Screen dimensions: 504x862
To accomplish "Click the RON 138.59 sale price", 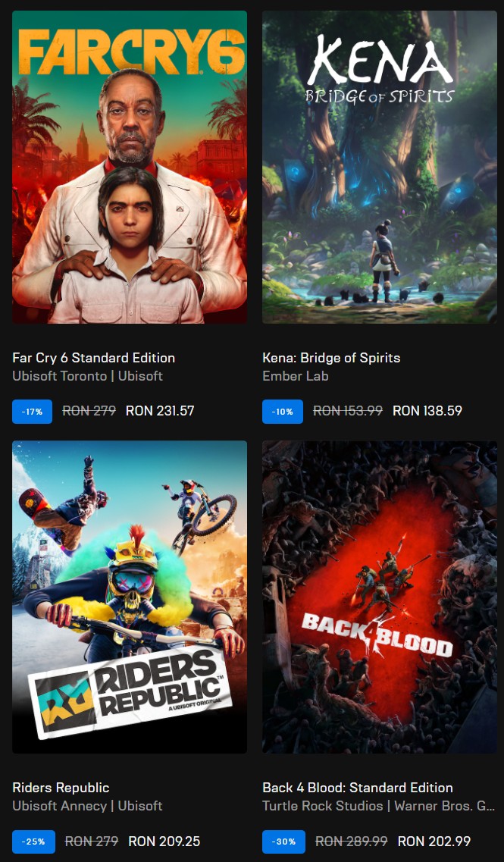I will [x=427, y=411].
